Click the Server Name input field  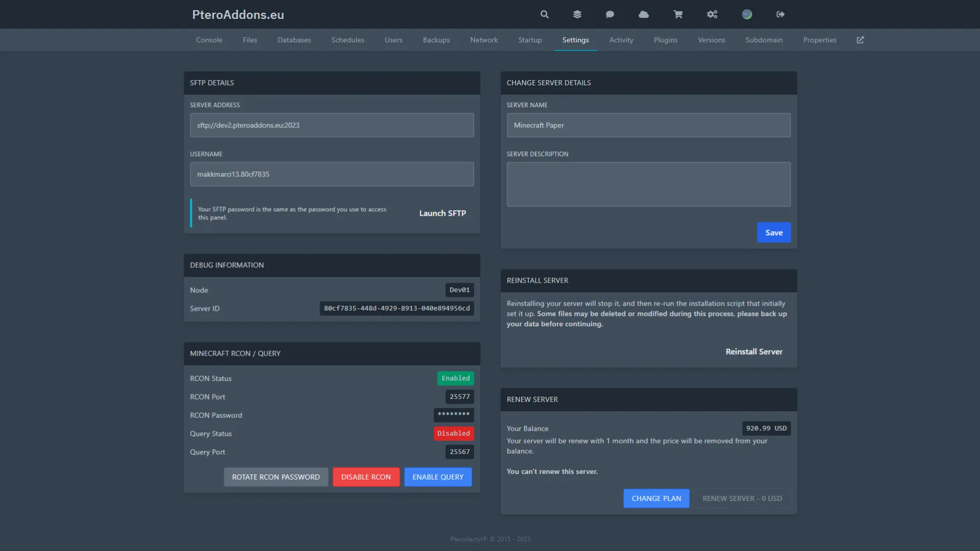[648, 125]
